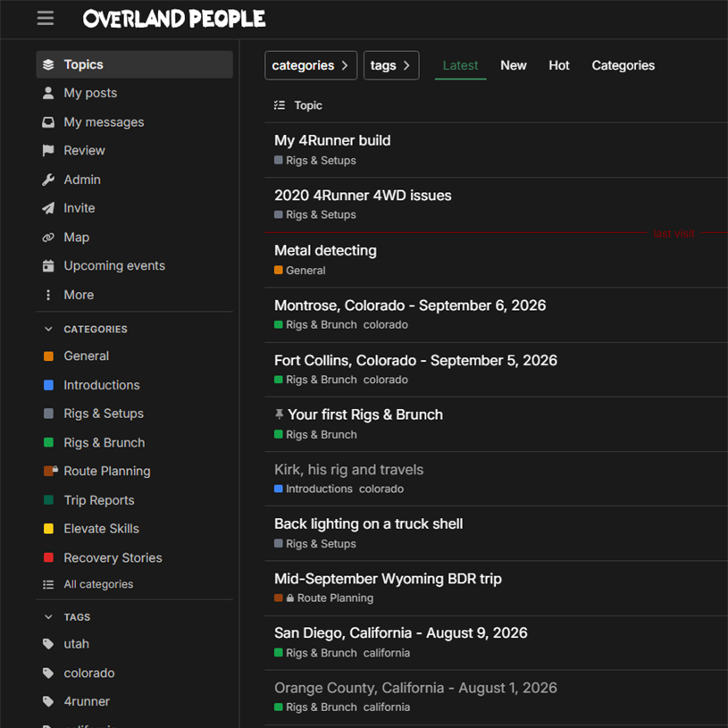Click the Admin wrench icon
The width and height of the screenshot is (728, 728).
48,180
